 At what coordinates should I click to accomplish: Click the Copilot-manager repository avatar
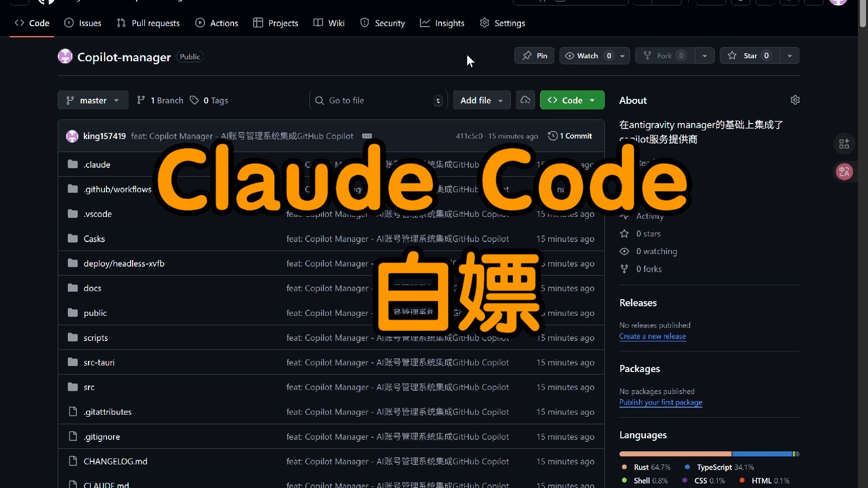[65, 56]
